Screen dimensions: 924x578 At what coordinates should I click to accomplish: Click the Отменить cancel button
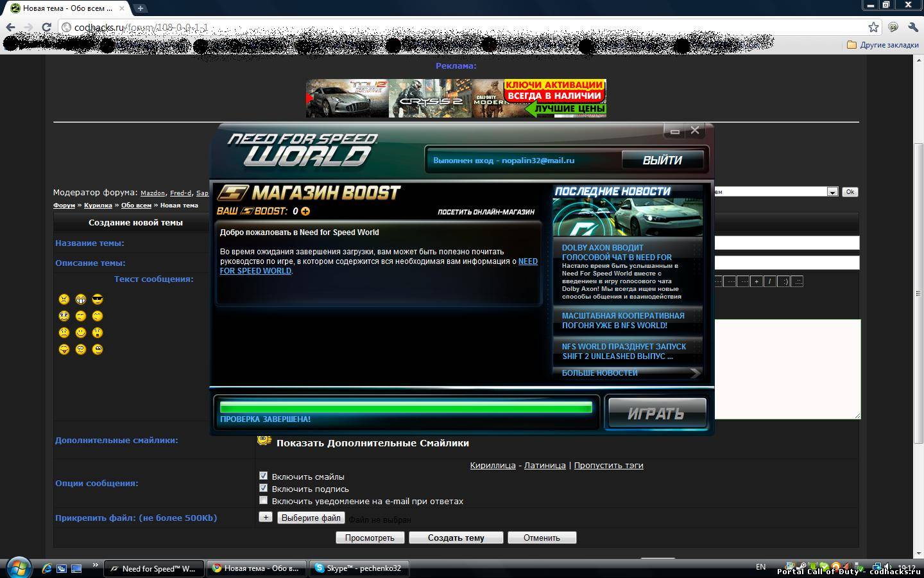point(542,538)
